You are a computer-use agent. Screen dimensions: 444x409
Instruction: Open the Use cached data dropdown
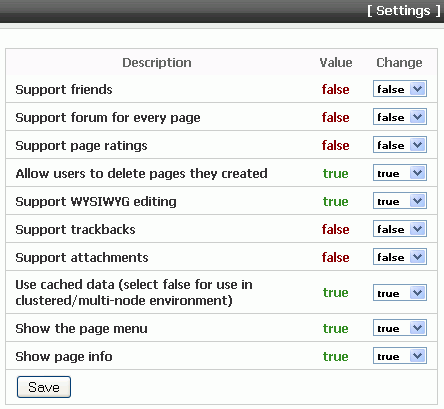[x=400, y=293]
